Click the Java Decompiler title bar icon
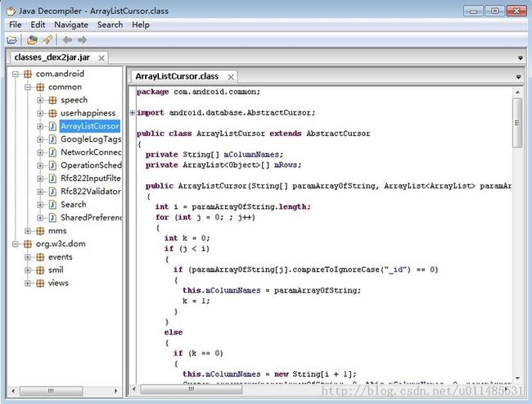This screenshot has height=404, width=532. tap(11, 11)
